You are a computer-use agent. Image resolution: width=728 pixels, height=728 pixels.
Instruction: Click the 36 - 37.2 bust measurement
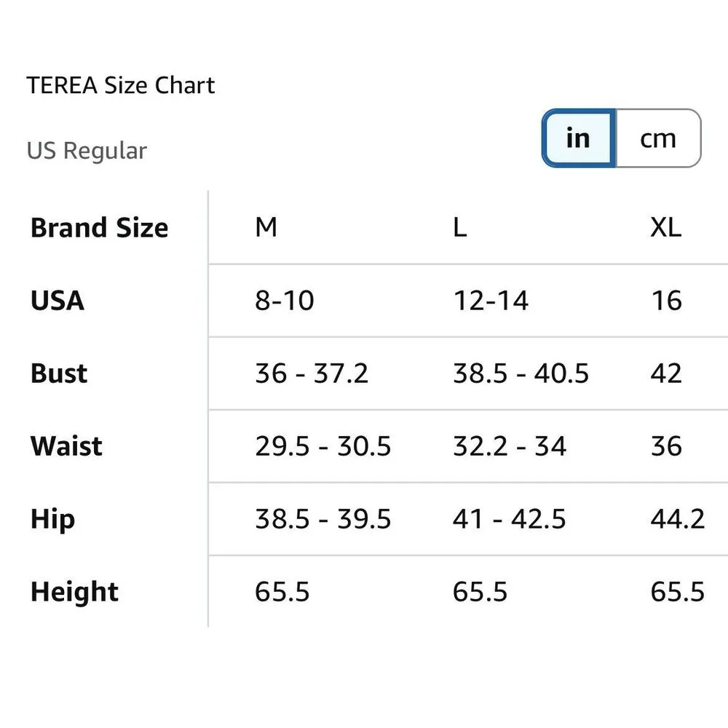[312, 373]
